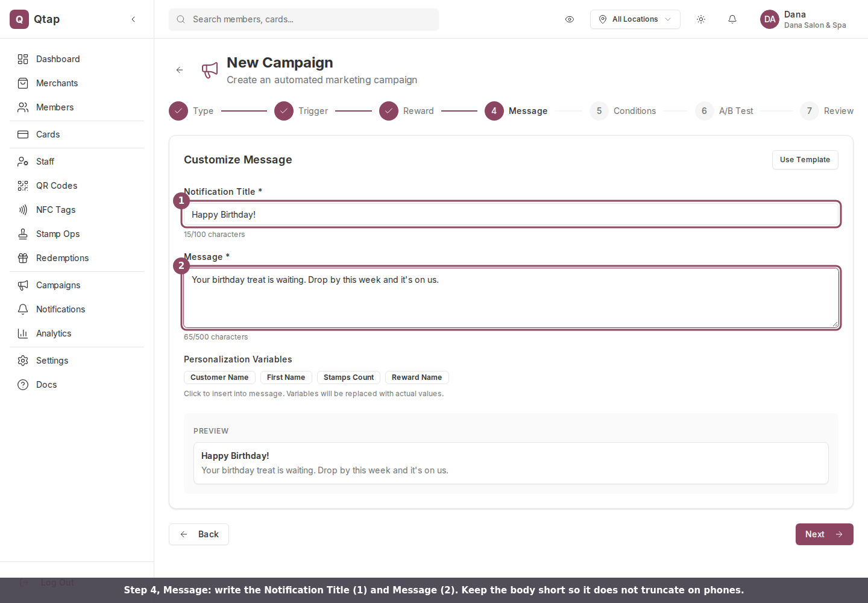Viewport: 868px width, 603px height.
Task: Click the Back button
Action: [199, 534]
